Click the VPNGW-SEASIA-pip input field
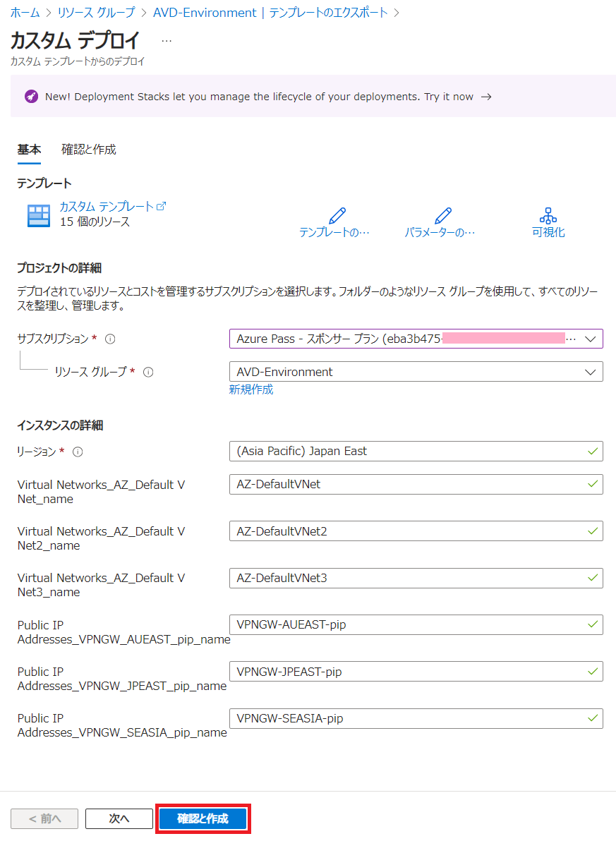The image size is (616, 841). coord(416,718)
